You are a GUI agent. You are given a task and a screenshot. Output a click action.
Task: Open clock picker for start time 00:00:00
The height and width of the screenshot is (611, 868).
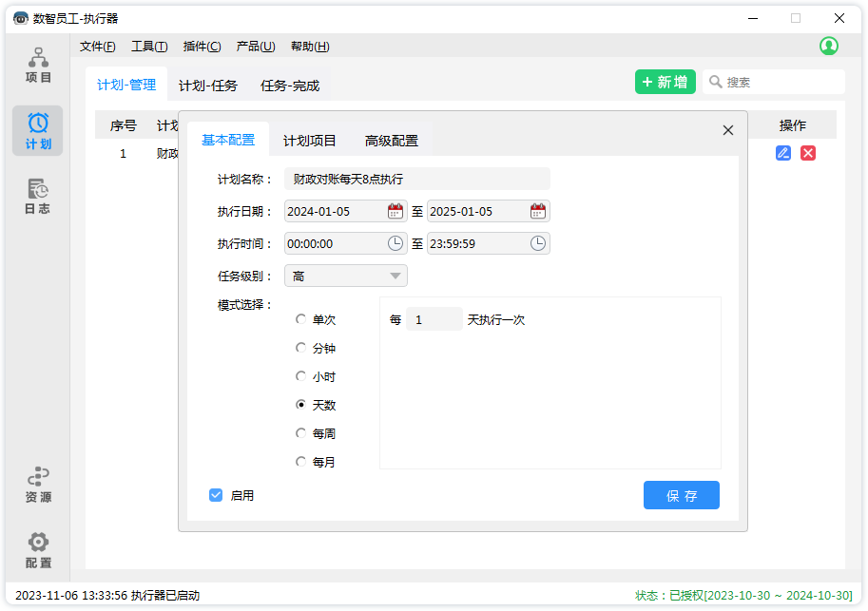[x=395, y=243]
